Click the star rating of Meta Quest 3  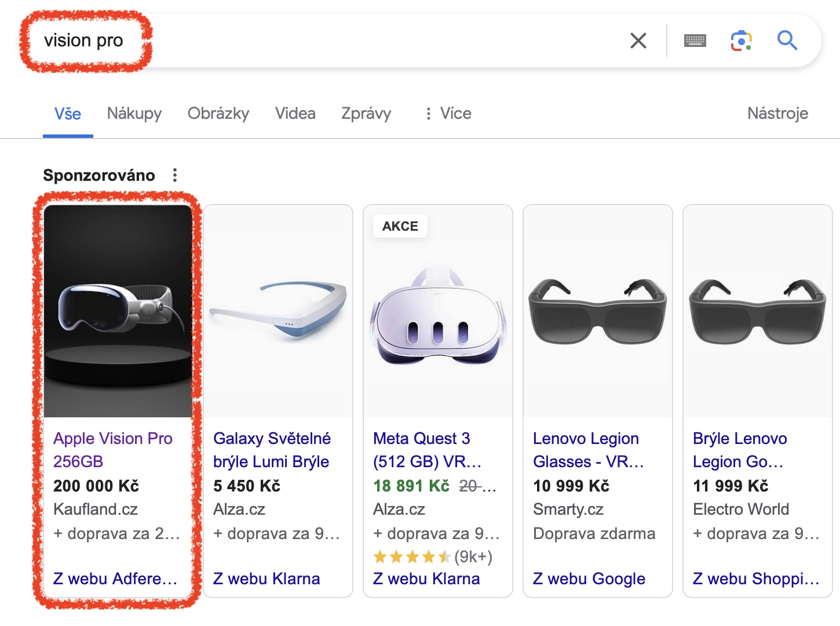click(x=412, y=557)
